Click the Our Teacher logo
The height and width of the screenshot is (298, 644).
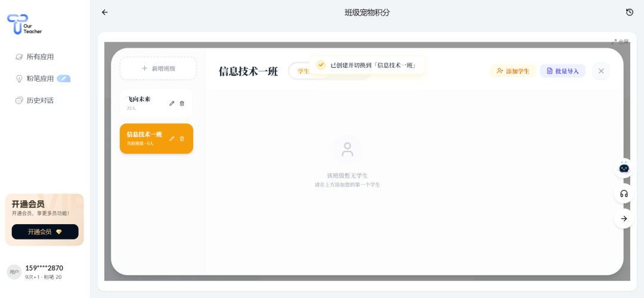coord(24,24)
